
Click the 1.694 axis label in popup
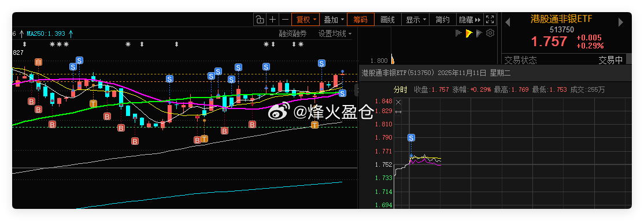384,205
